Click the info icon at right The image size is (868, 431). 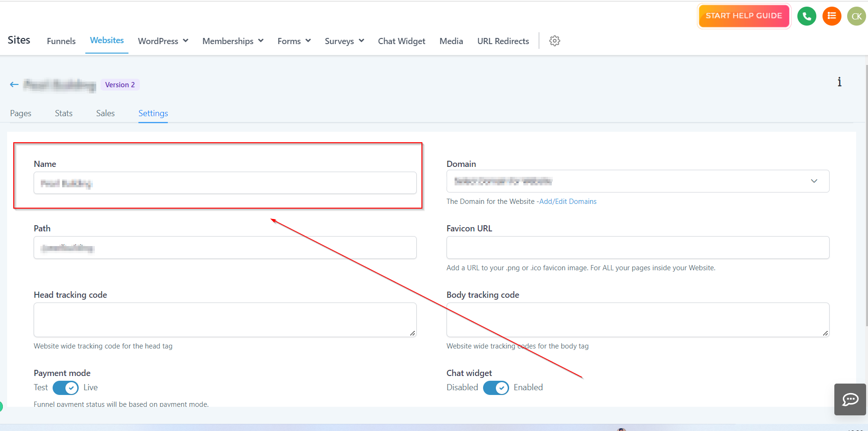839,82
